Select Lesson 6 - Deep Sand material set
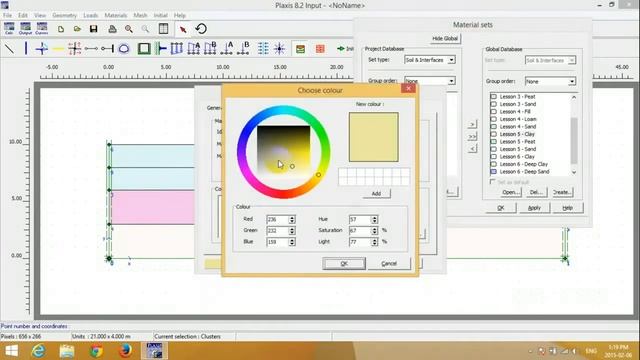The height and width of the screenshot is (360, 640). point(524,172)
